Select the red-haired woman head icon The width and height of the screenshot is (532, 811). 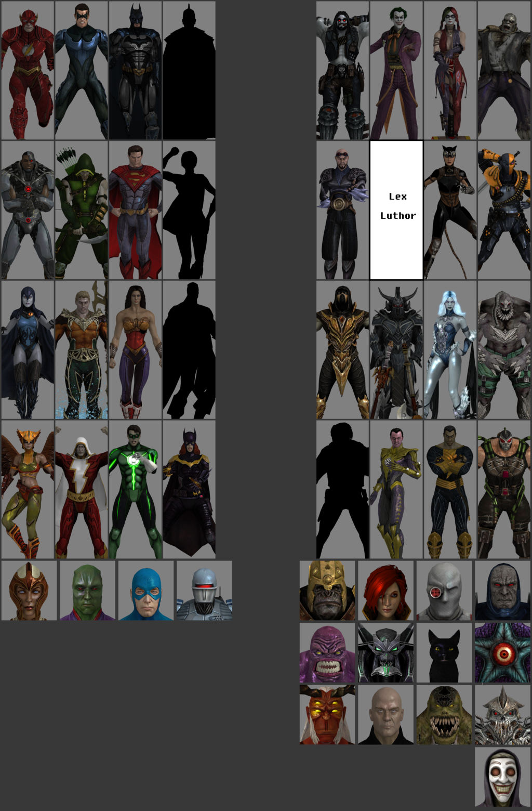pos(386,591)
